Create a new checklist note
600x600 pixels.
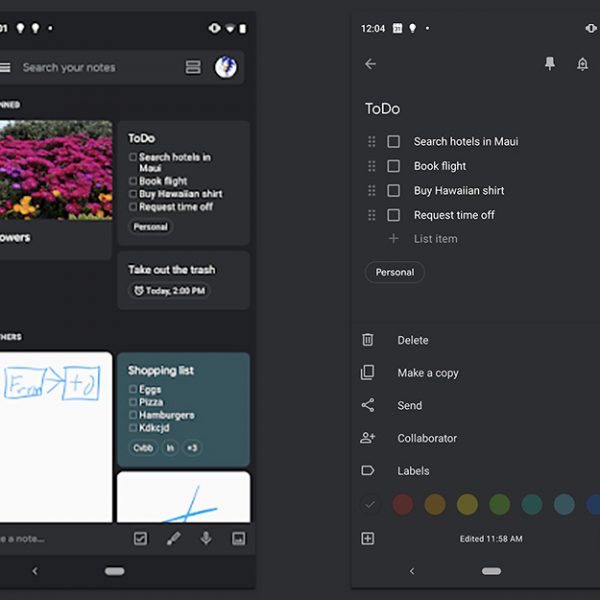(x=141, y=538)
